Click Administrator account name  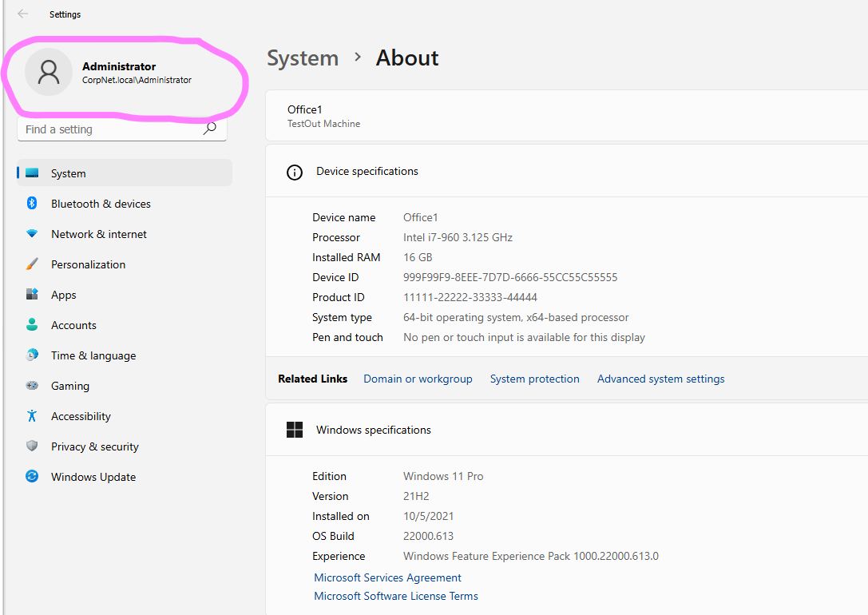coord(119,66)
